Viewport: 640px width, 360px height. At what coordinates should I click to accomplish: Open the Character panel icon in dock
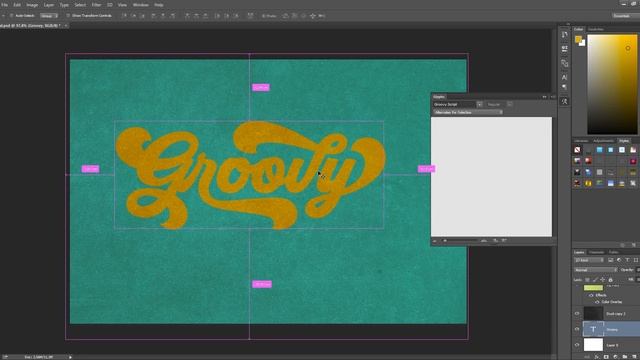(x=564, y=77)
